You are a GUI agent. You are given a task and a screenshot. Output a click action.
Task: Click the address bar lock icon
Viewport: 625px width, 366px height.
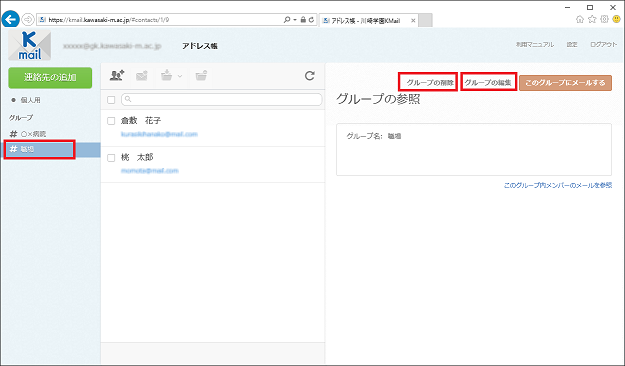tap(303, 20)
